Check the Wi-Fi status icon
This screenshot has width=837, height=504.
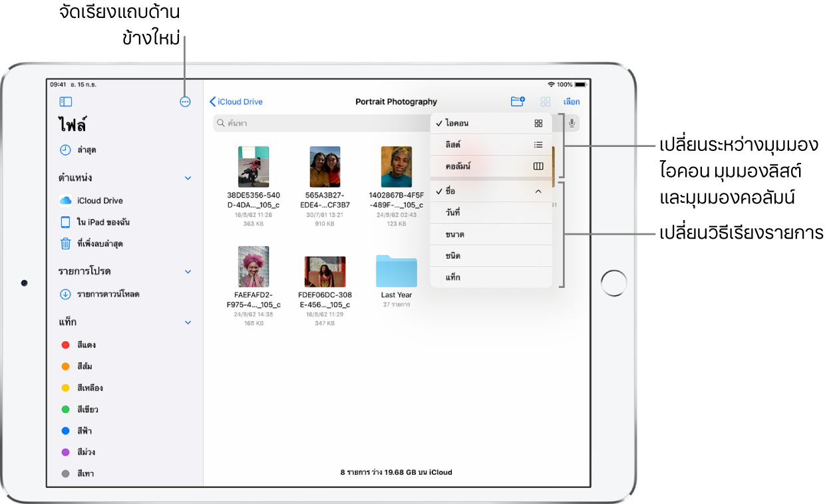click(x=551, y=84)
